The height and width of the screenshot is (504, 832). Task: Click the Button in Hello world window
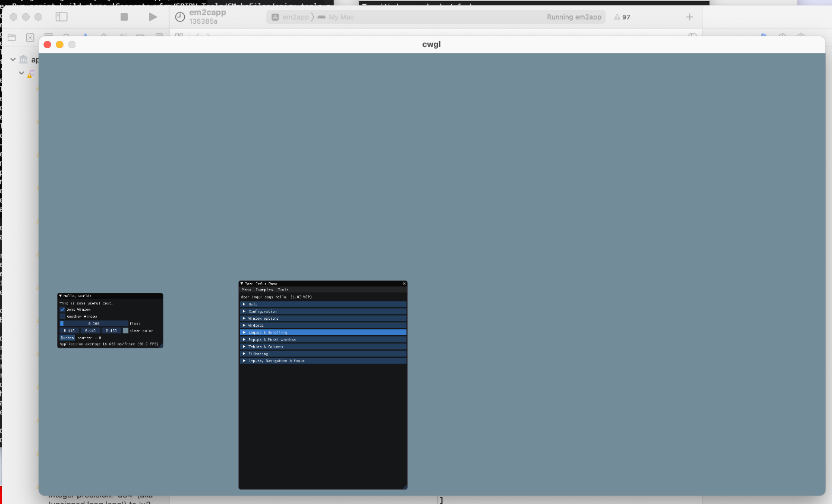pos(67,338)
